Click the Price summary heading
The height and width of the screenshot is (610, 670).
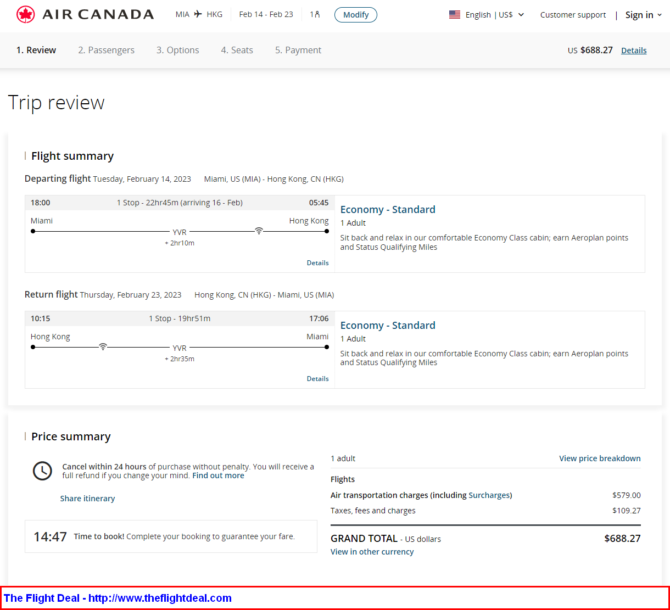[71, 436]
